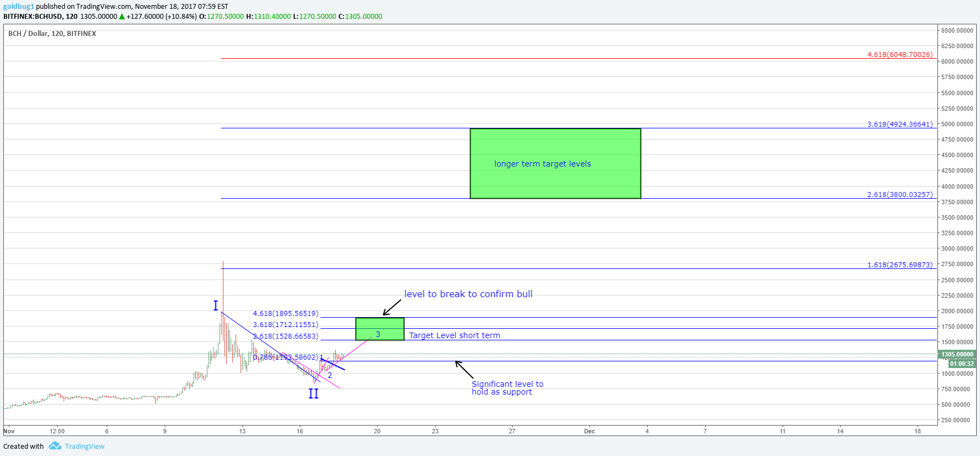Click the wave 3 label in green box
The width and height of the screenshot is (980, 456).
pos(378,334)
